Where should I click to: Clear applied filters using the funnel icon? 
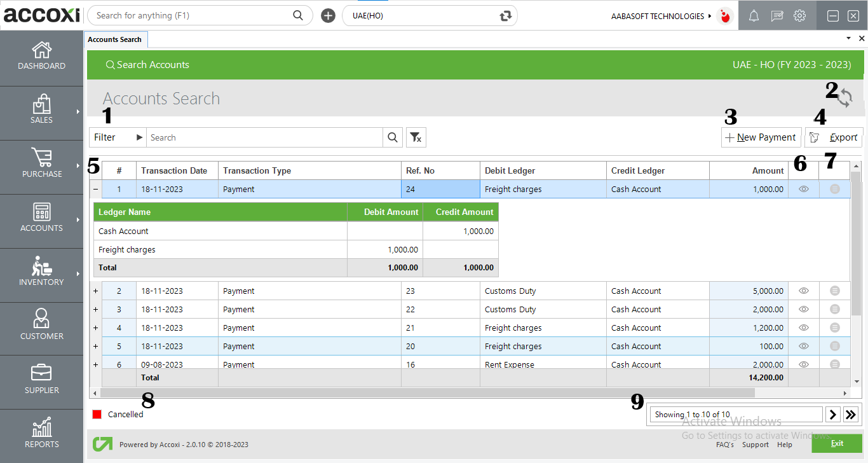click(x=416, y=137)
